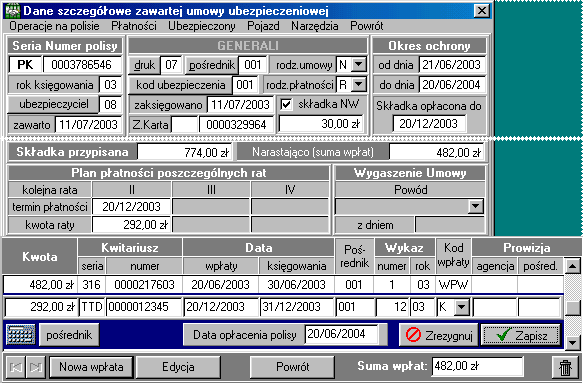Click the Data opłacenia polisy date field
This screenshot has height=383, width=583.
point(342,334)
